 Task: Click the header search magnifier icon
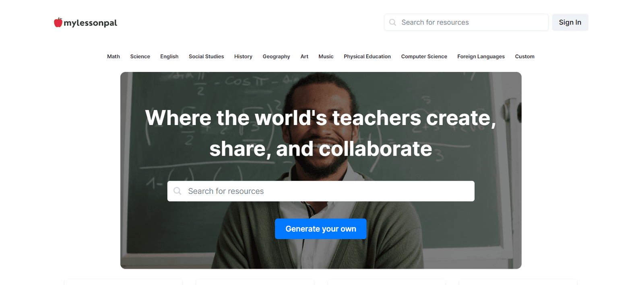[393, 23]
